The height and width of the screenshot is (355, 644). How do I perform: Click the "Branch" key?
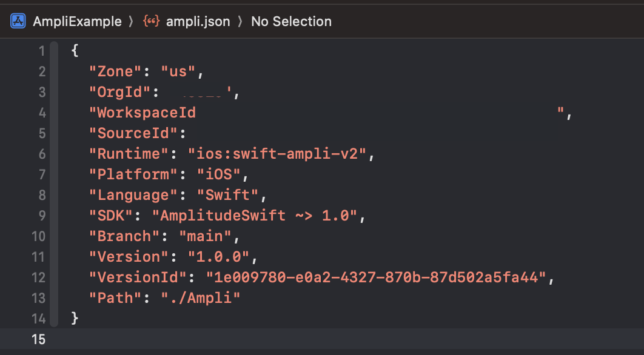point(124,236)
